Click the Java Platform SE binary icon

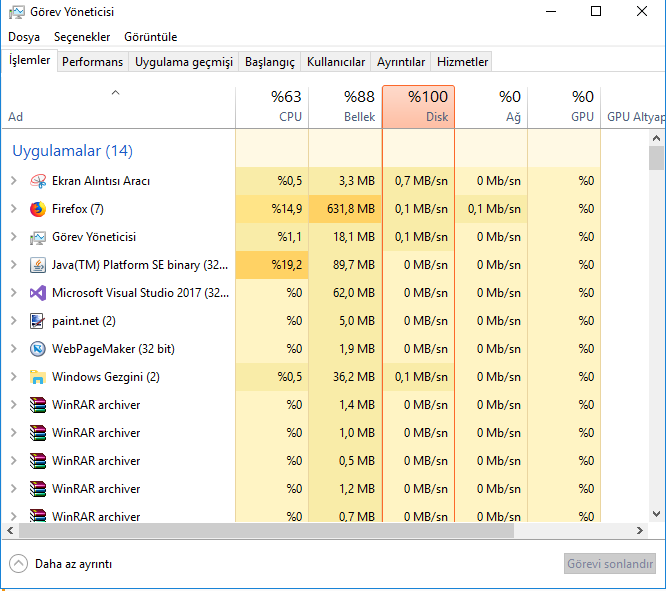[38, 265]
